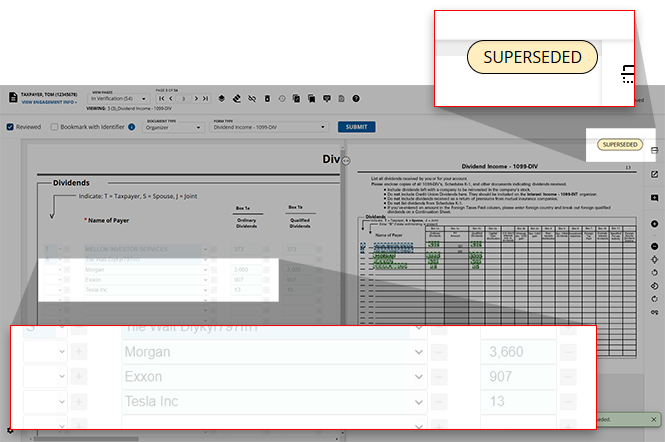Click the link chain icon below the rotate icons
Viewport: 665px width, 442px height.
pos(654,312)
